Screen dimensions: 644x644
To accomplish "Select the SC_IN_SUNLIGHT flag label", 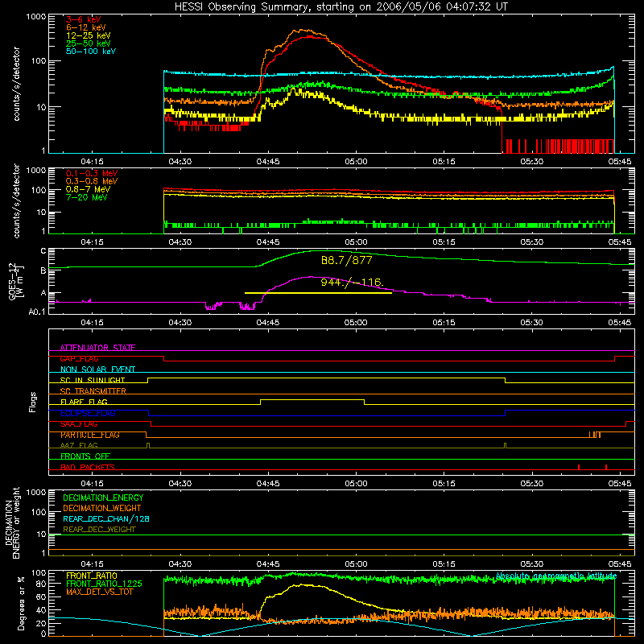I will pyautogui.click(x=93, y=380).
